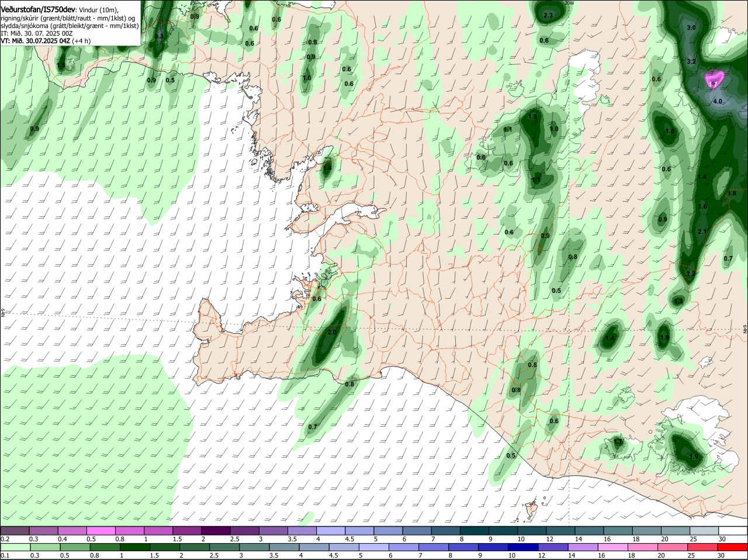Viewport: 748px width, 560px height.
Task: Select the pink 16–18 swatch, lower legend row
Action: [614, 547]
